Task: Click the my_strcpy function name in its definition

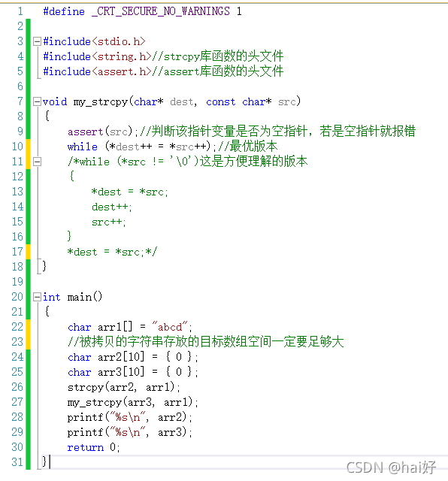Action: pyautogui.click(x=101, y=102)
